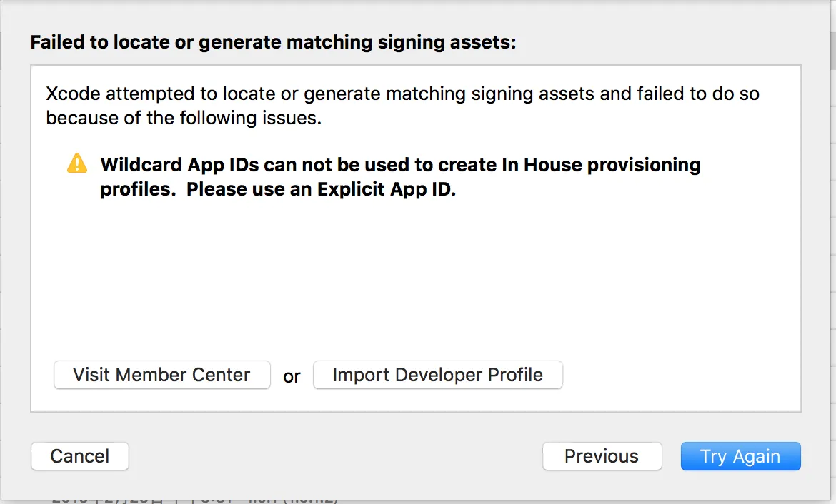Click the words 'In House provisioning'
The image size is (836, 504).
(x=612, y=165)
